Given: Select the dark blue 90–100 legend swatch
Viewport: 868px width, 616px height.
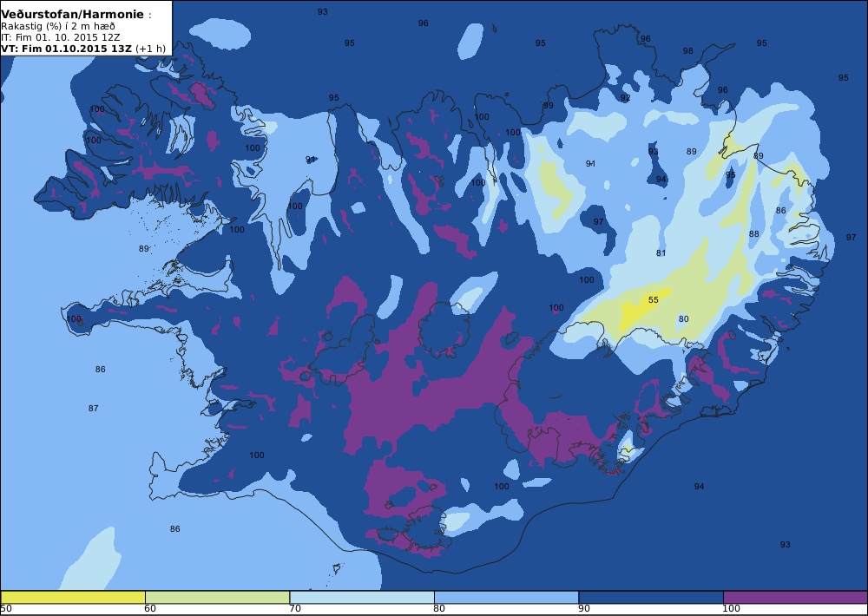Looking at the screenshot, I should click(651, 597).
